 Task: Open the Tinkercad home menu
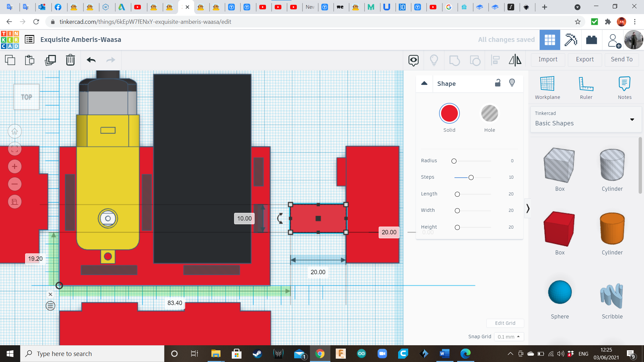pyautogui.click(x=10, y=40)
